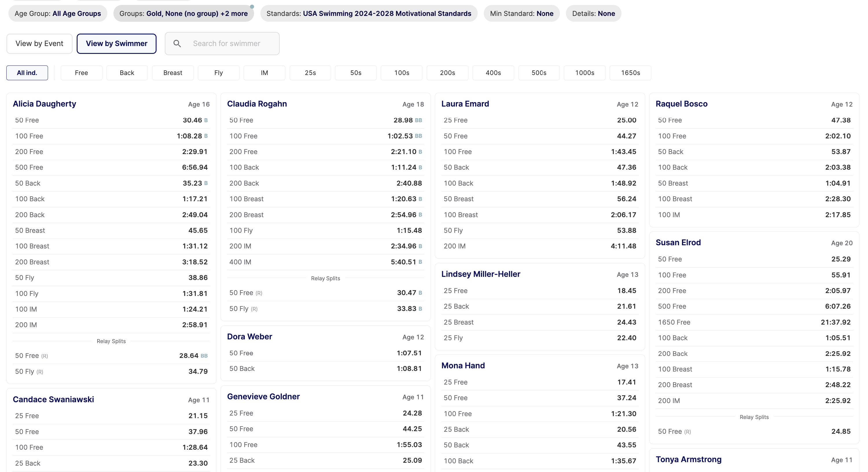
Task: Select View by Swimmer mode
Action: click(116, 43)
